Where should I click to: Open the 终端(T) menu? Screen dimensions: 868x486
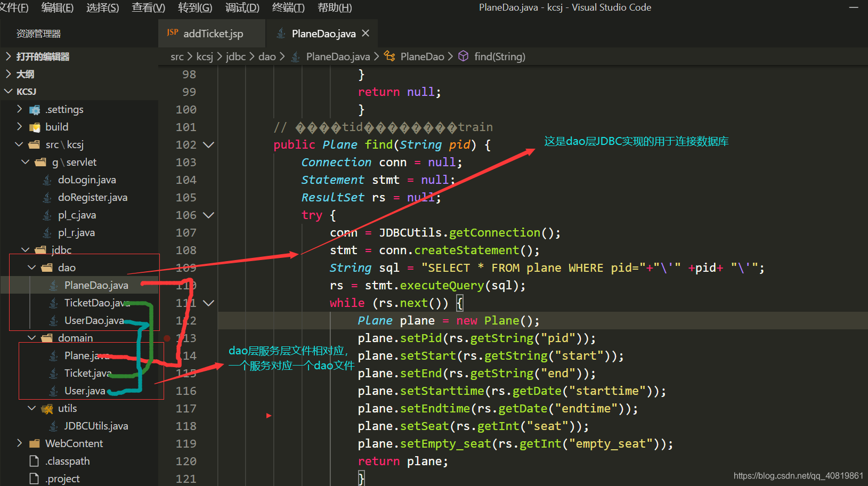coord(288,7)
